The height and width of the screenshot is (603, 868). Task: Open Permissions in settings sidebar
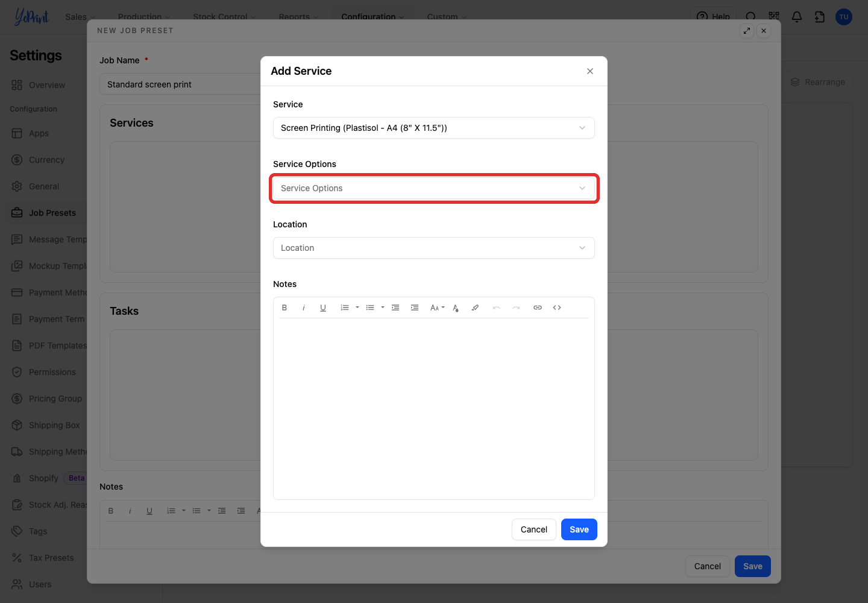[52, 372]
